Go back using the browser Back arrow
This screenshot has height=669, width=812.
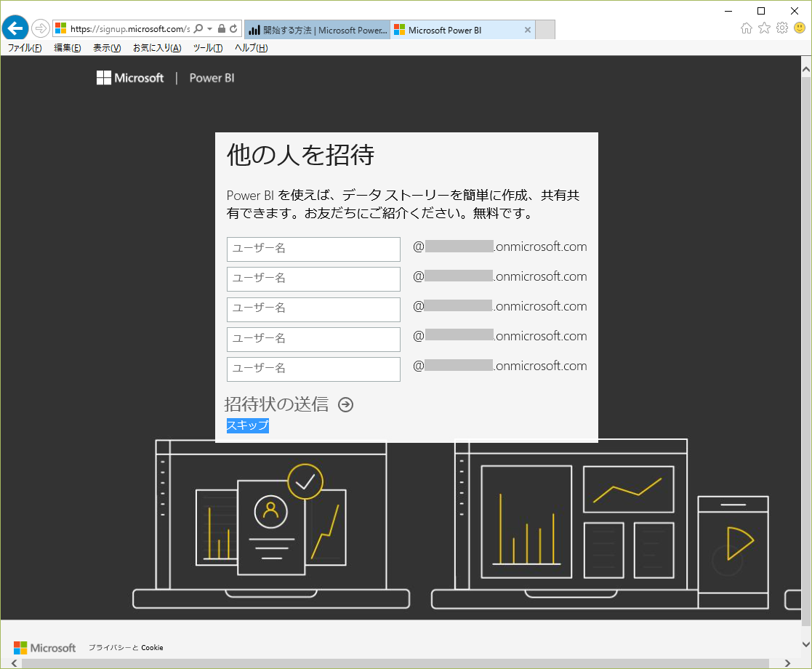15,28
